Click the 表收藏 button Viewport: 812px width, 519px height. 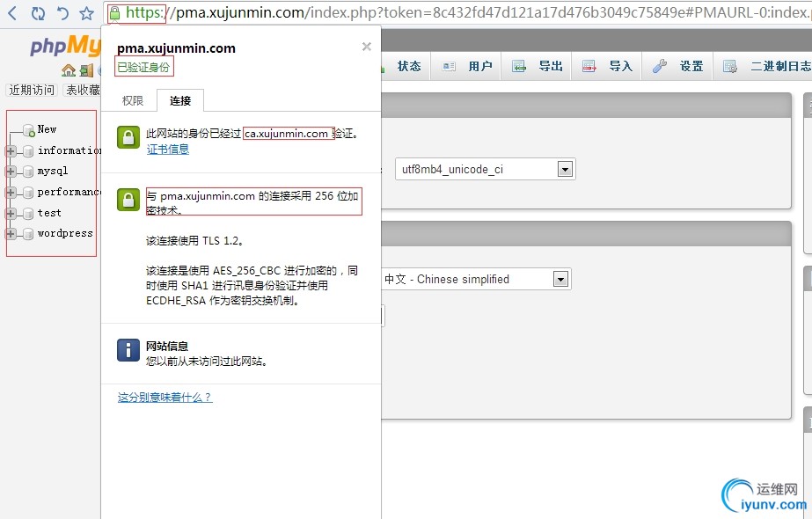pos(82,90)
